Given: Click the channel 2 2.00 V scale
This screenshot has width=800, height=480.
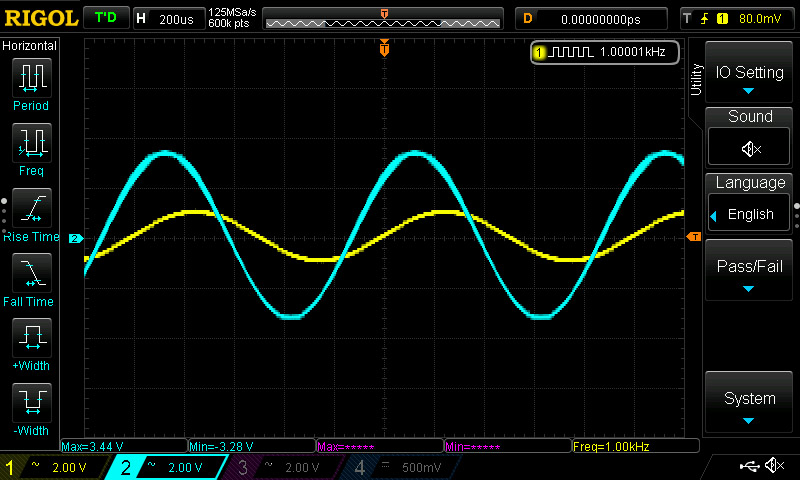Looking at the screenshot, I should coord(185,467).
